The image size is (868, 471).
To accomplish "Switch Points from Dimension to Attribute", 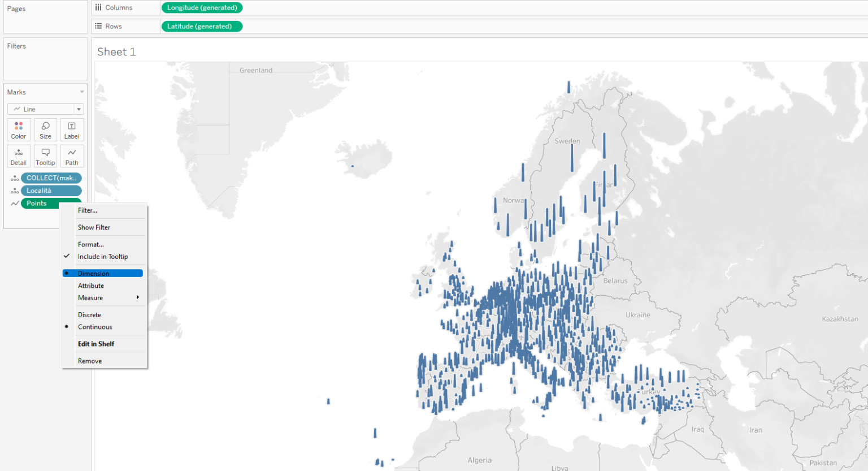I will point(90,285).
